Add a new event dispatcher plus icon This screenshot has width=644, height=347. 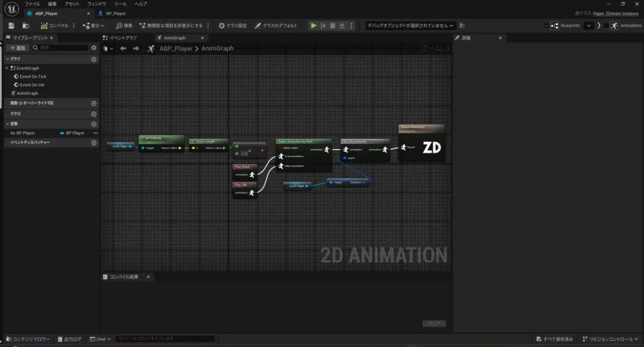(94, 143)
